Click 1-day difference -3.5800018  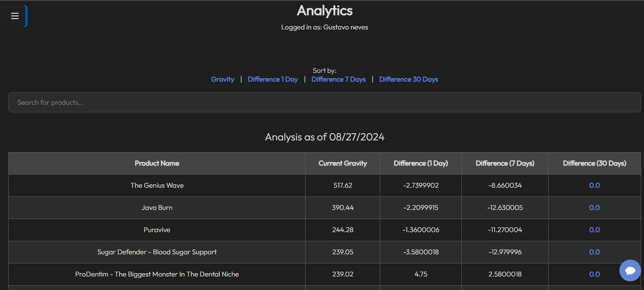click(421, 252)
